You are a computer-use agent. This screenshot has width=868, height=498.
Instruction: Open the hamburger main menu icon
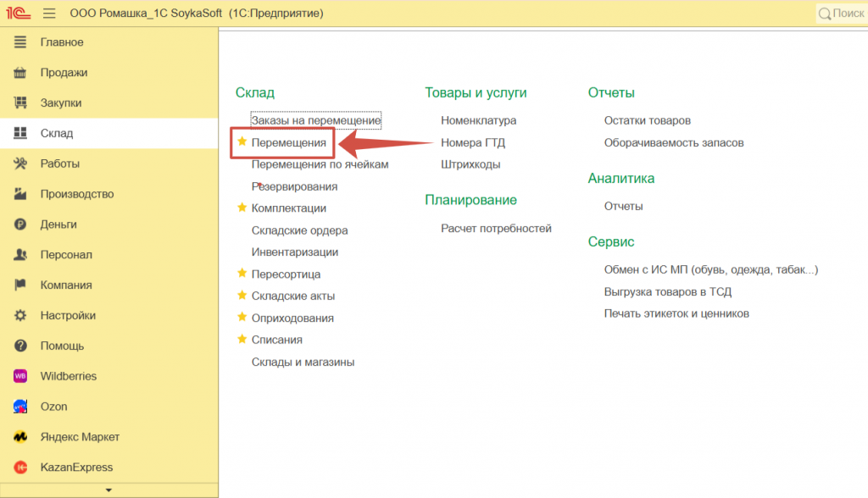49,14
